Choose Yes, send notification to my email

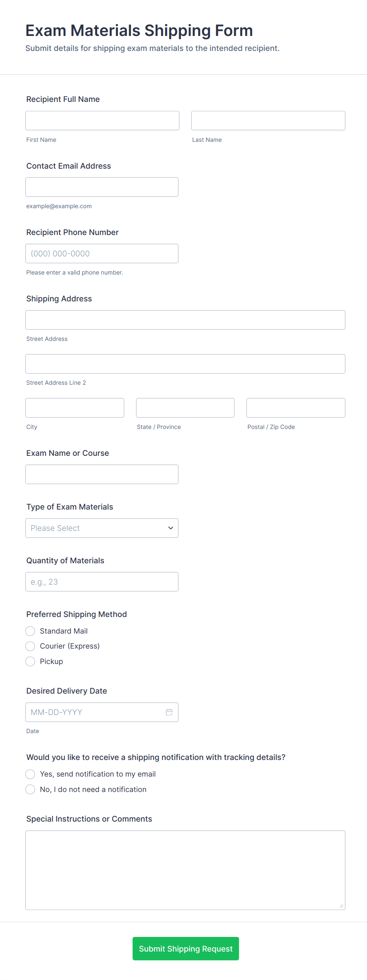(x=30, y=774)
